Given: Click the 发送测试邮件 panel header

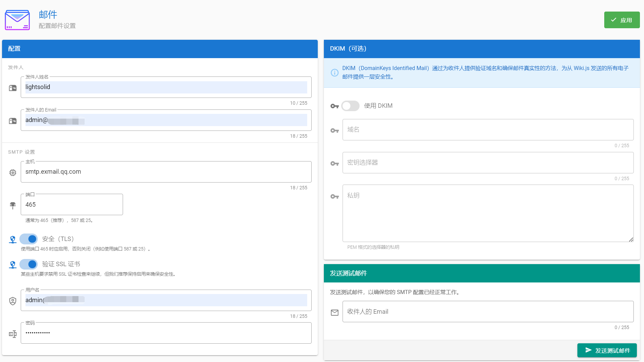Looking at the screenshot, I should (482, 273).
